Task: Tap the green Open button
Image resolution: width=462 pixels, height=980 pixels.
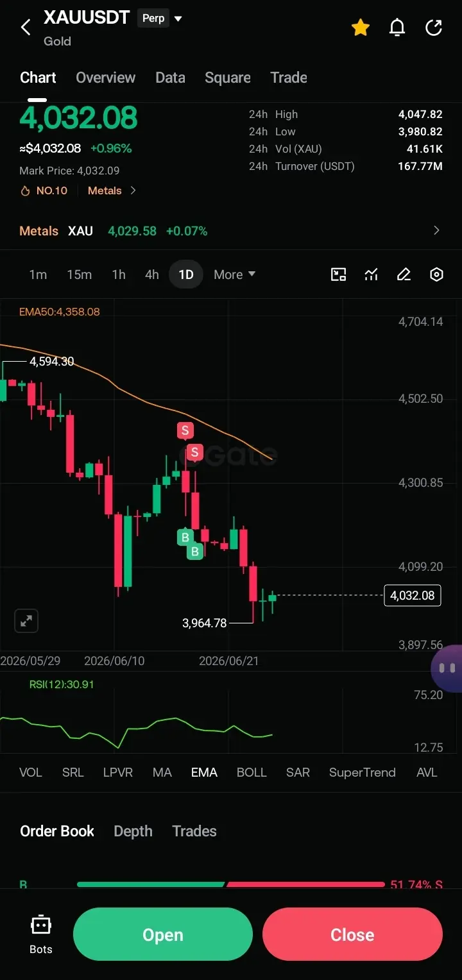Action: tap(163, 934)
